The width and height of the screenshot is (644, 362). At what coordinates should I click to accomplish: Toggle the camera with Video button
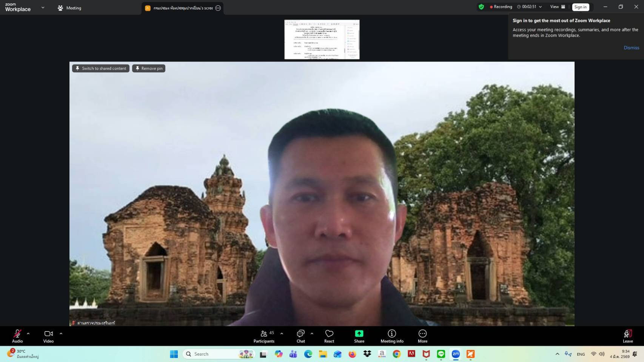(x=48, y=336)
